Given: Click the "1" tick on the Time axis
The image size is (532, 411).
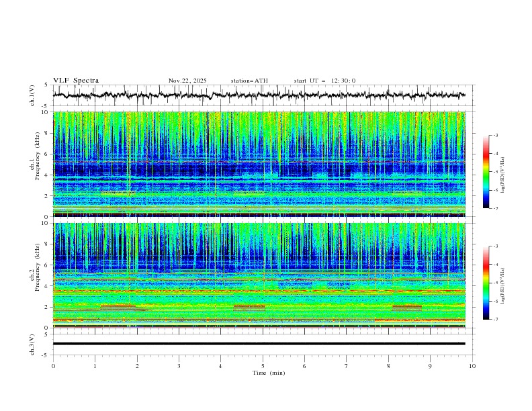Looking at the screenshot, I should (x=95, y=366).
